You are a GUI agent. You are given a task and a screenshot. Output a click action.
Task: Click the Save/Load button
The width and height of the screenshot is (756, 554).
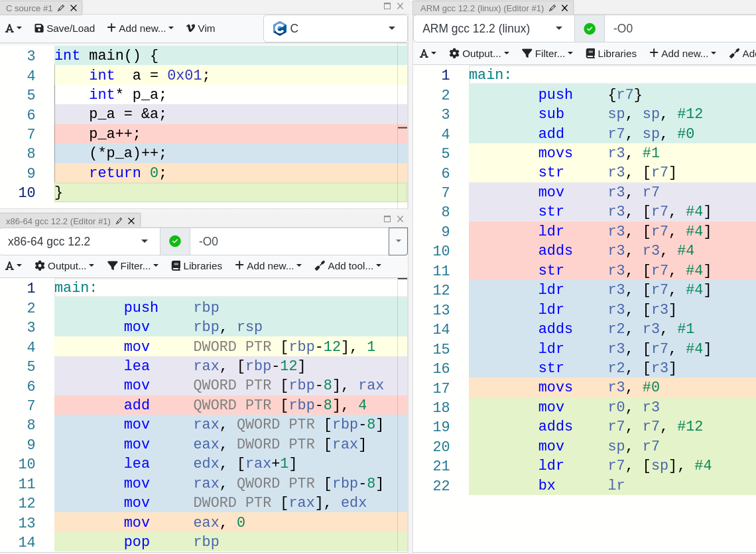pyautogui.click(x=64, y=28)
